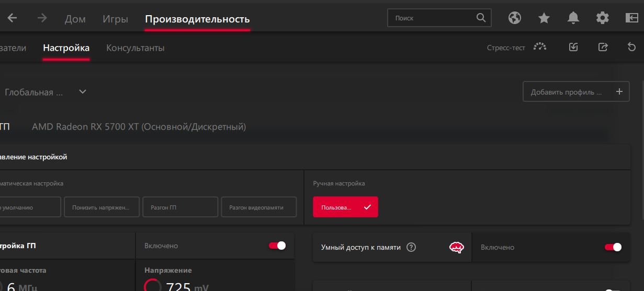
Task: Click the 725 mV voltage value
Action: pos(187,287)
